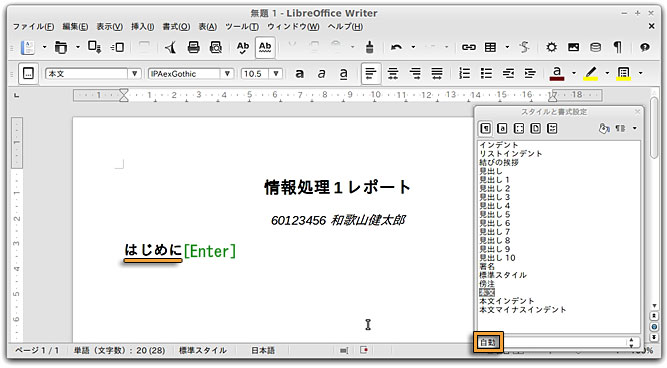
Task: Toggle Bold formatting
Action: click(x=299, y=74)
